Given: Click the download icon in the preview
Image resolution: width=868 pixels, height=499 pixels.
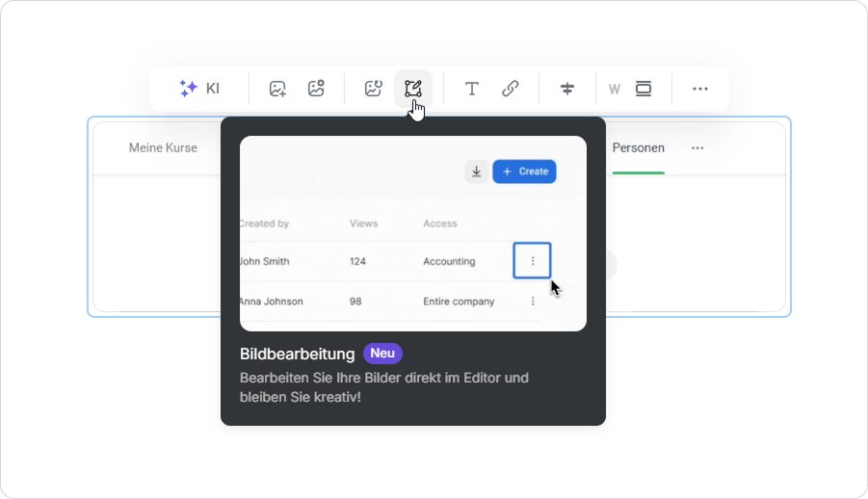Looking at the screenshot, I should (x=476, y=171).
